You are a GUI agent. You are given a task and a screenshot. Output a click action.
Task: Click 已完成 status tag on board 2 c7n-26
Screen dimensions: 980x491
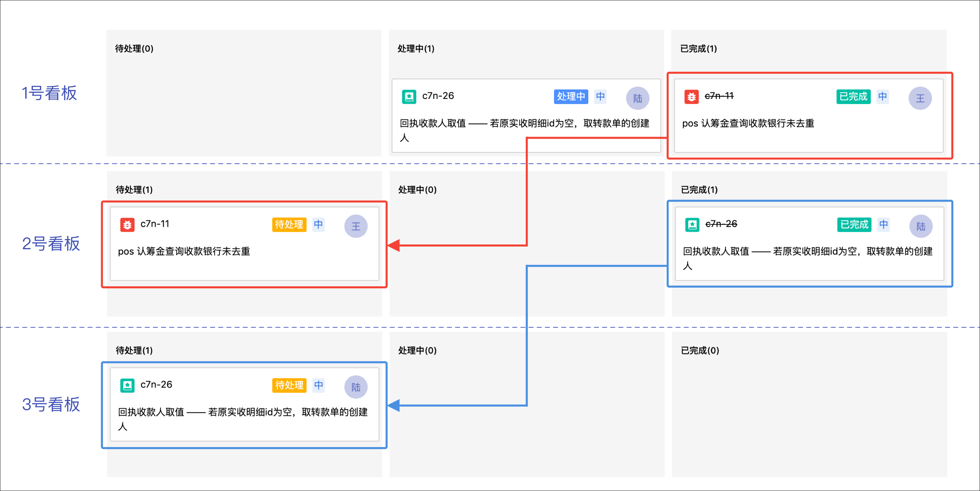click(854, 225)
